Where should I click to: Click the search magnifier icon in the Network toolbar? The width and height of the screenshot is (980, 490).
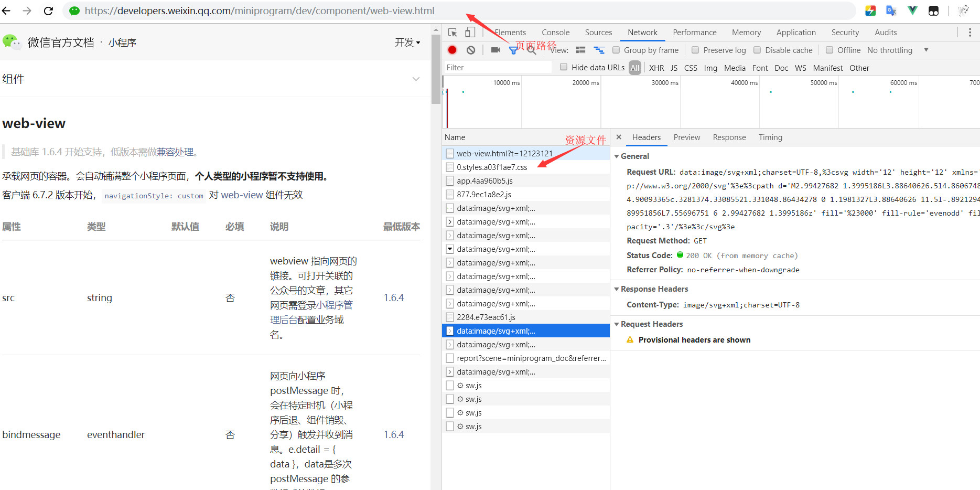tap(532, 50)
